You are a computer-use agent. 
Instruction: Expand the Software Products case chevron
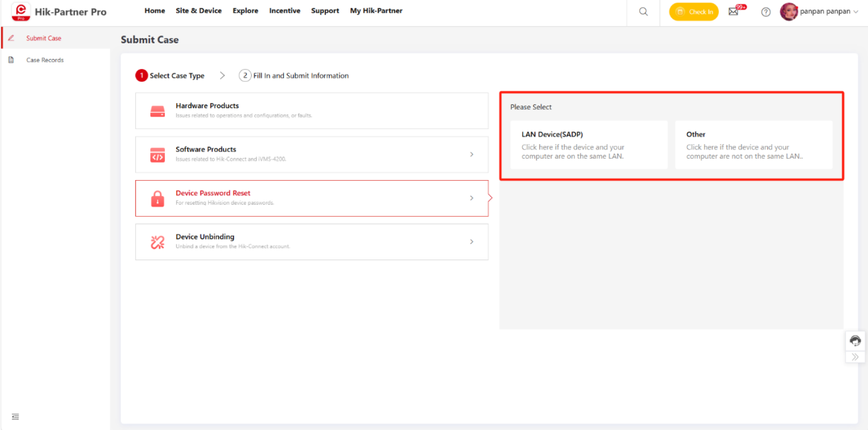click(x=472, y=154)
